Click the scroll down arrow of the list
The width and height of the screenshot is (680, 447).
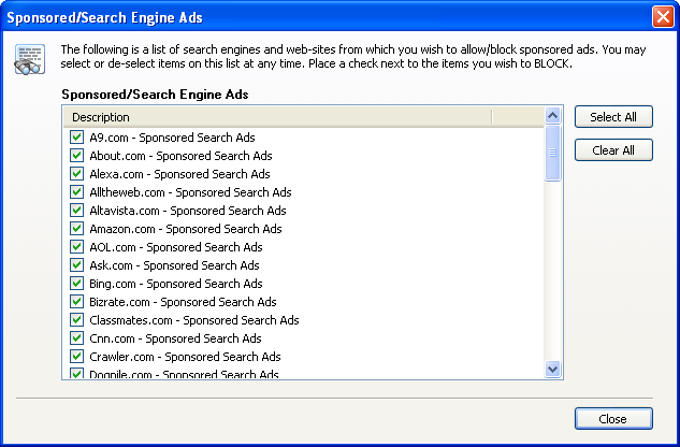(553, 369)
